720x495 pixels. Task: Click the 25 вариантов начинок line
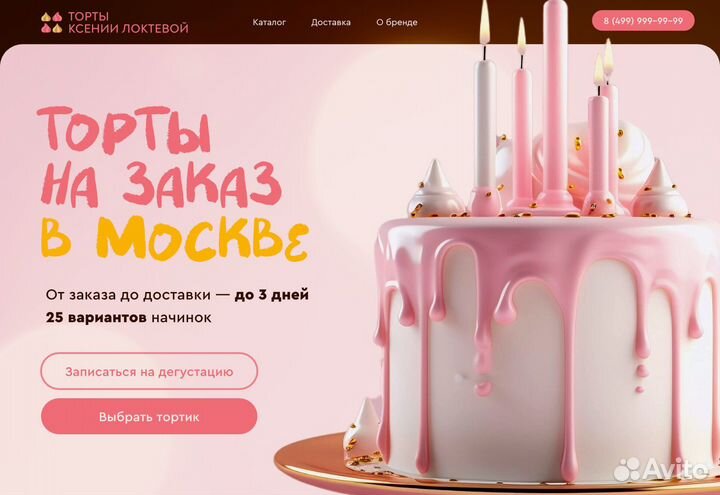[x=129, y=317]
